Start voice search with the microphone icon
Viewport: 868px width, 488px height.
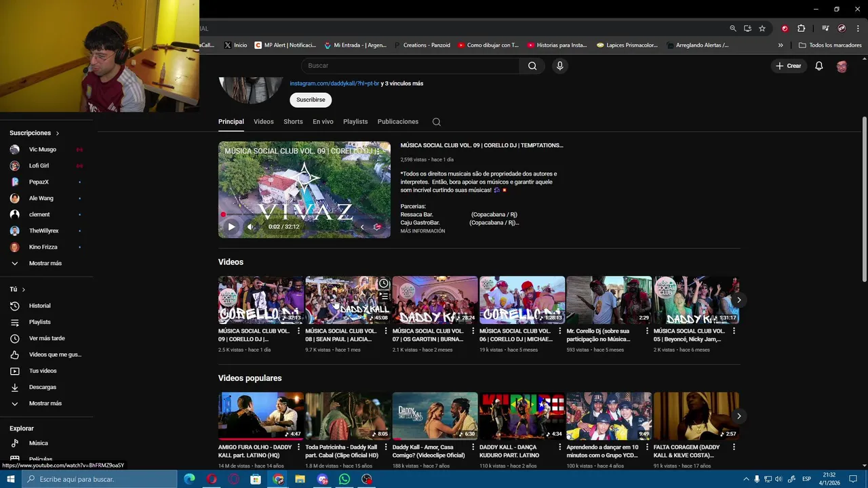pyautogui.click(x=559, y=66)
